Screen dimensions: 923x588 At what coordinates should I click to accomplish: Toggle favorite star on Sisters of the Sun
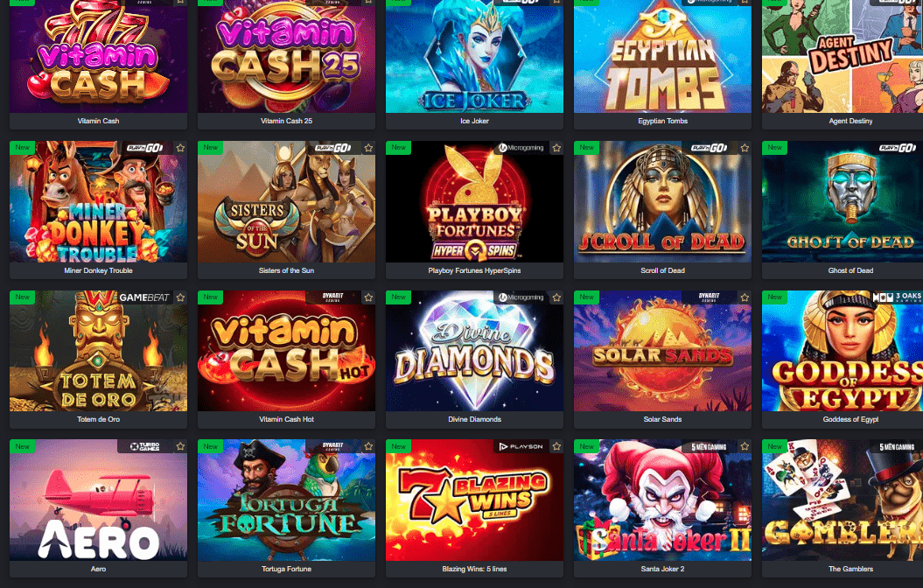point(368,148)
